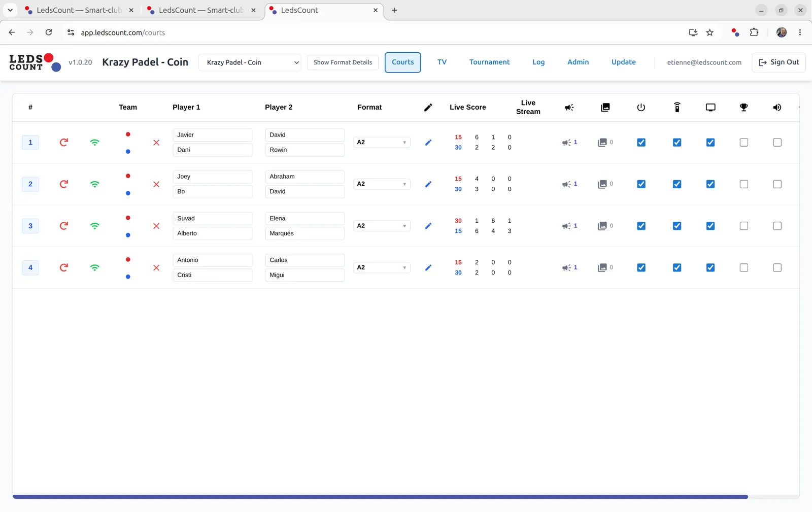
Task: Bookmark this page with the star icon
Action: [710, 32]
